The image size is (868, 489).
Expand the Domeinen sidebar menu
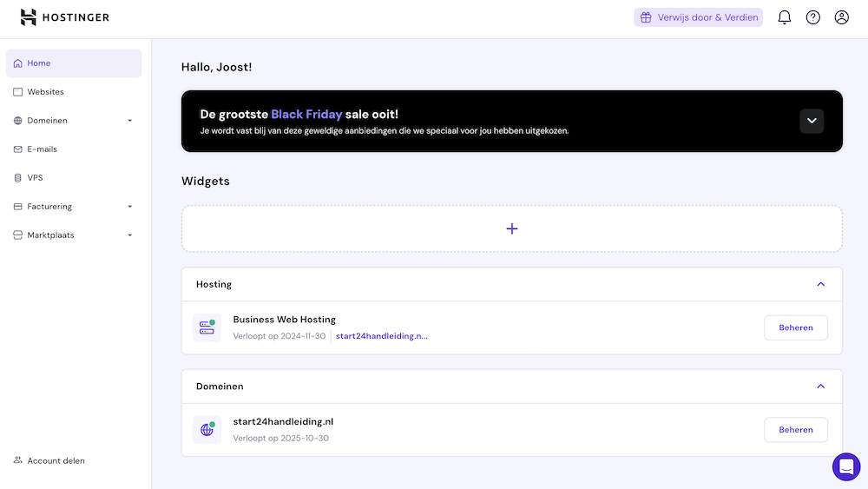tap(129, 121)
